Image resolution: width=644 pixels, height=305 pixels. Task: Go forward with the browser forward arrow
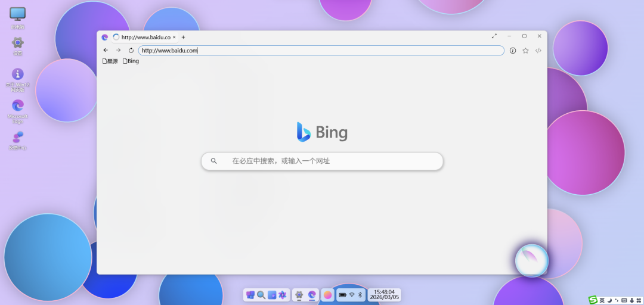(118, 50)
